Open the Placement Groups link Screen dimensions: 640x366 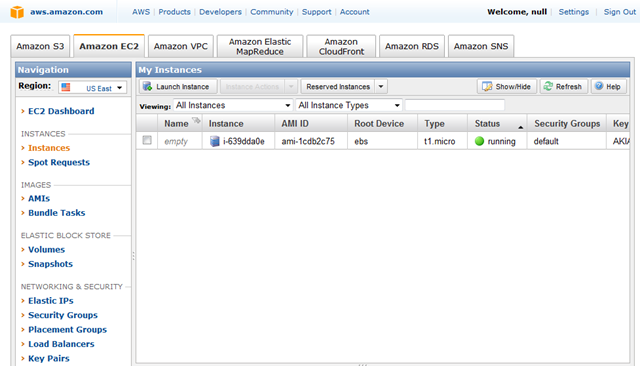point(67,330)
